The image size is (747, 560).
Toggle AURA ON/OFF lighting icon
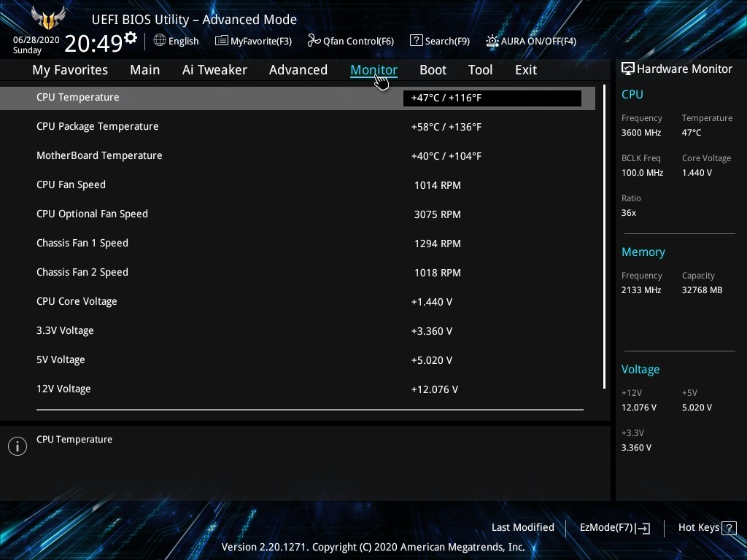[x=492, y=41]
